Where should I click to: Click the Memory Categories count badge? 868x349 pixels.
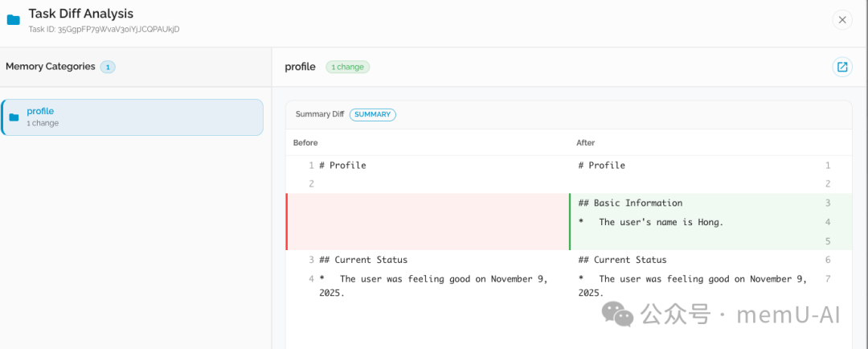pos(108,67)
